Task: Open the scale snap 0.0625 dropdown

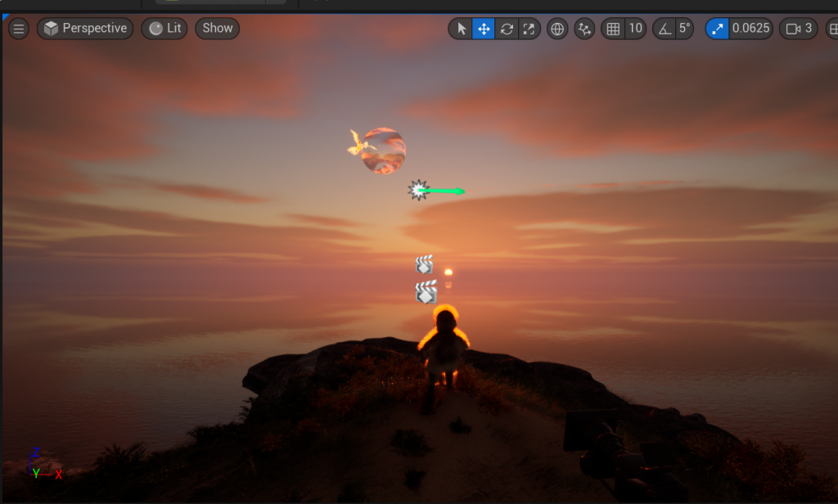Action: click(x=751, y=29)
